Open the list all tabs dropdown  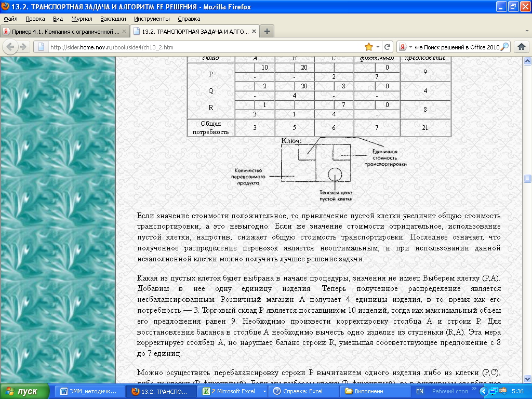pos(527,31)
